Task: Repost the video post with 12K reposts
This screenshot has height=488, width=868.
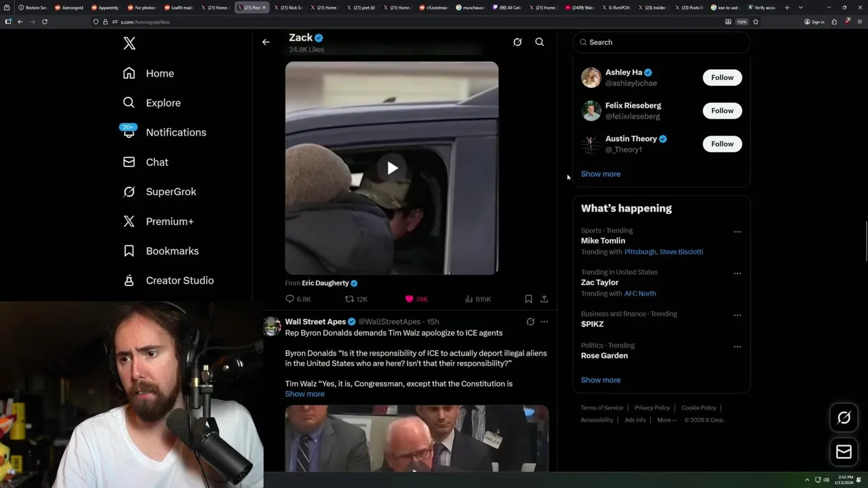Action: click(x=356, y=299)
